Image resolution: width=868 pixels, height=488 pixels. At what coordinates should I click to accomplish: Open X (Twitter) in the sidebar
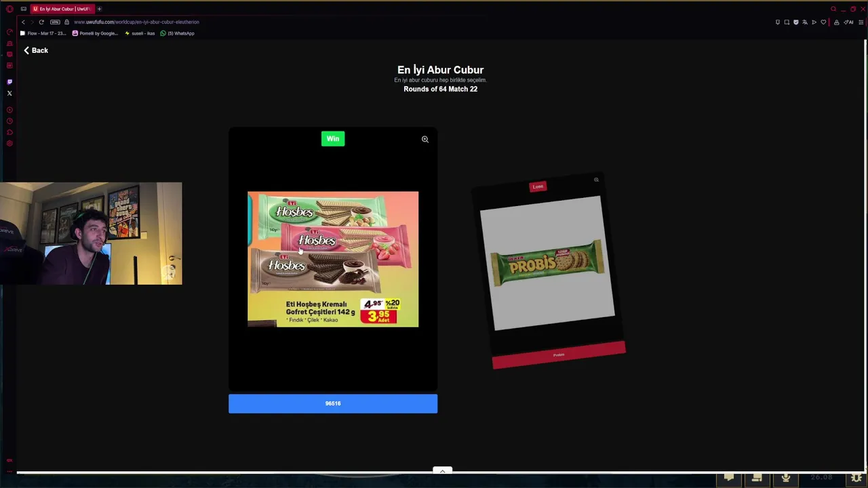pos(9,93)
